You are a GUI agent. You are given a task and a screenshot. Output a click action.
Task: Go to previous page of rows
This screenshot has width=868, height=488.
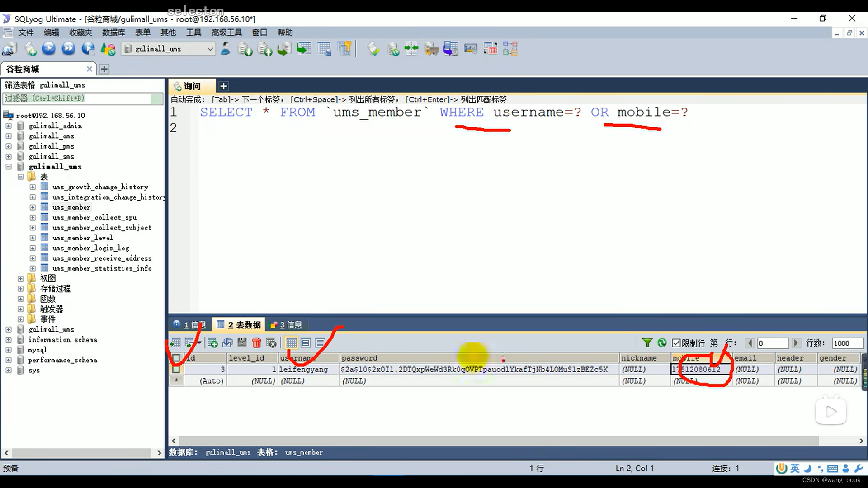tap(750, 343)
